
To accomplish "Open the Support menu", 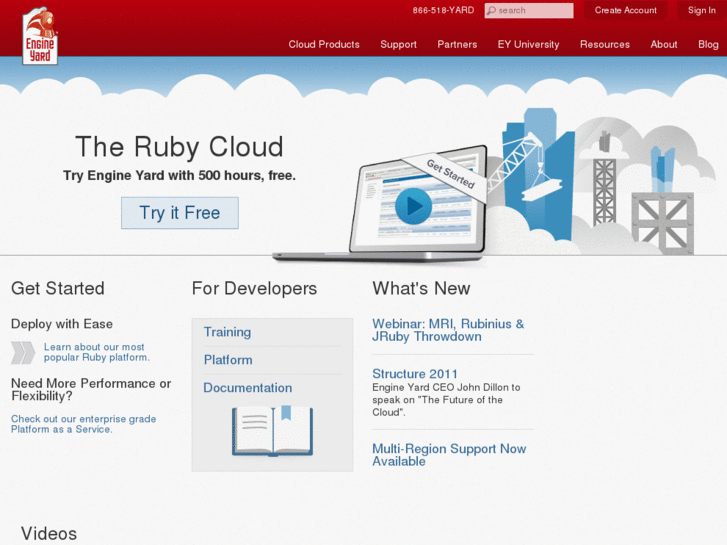I will point(398,45).
